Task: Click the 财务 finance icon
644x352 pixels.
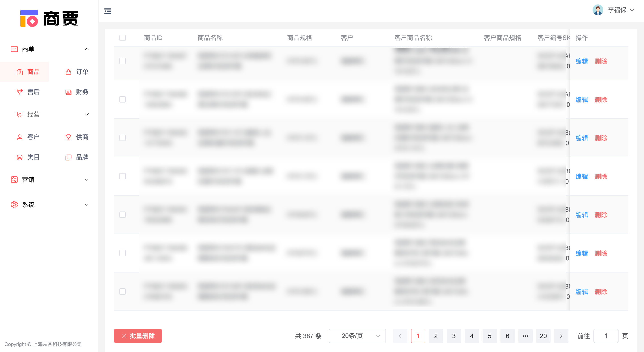Action: 68,92
